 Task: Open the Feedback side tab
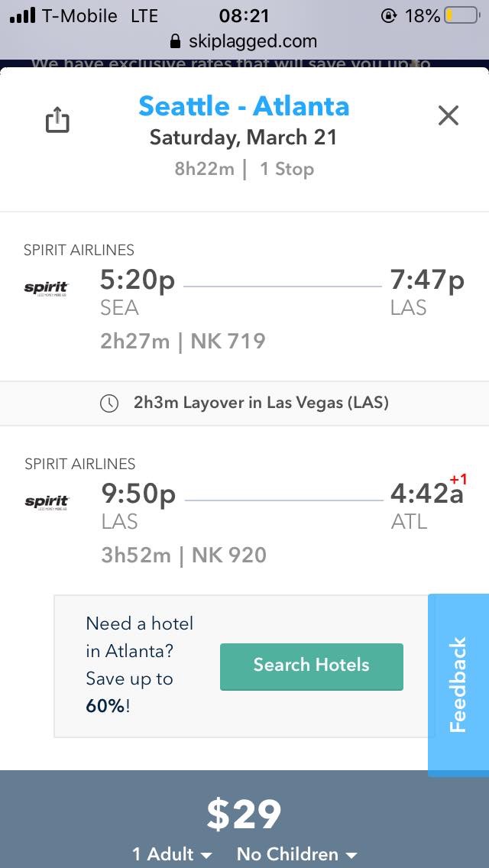pos(458,685)
